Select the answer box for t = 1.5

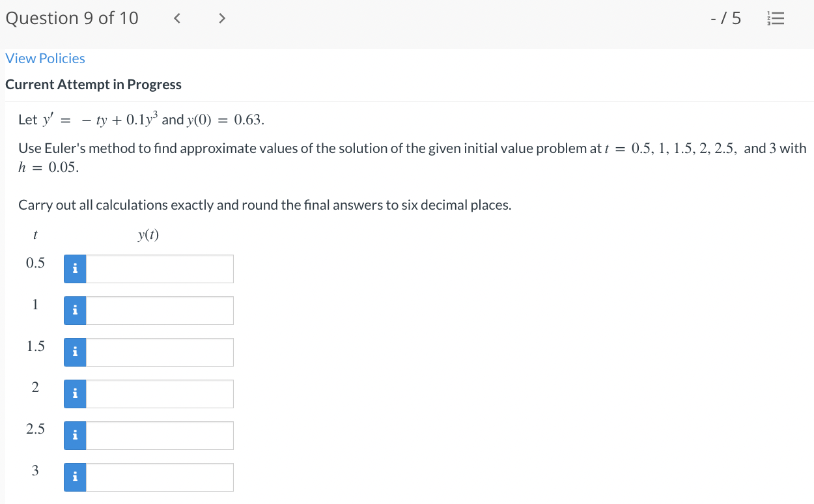160,352
